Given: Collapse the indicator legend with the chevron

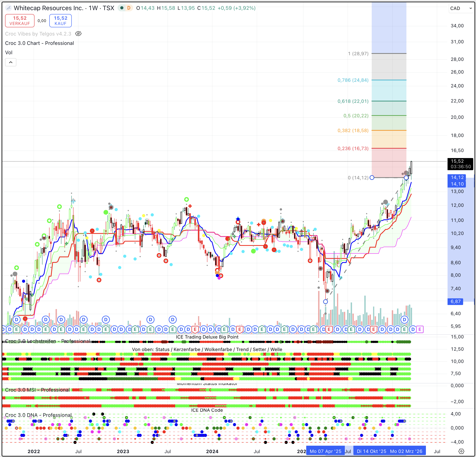Looking at the screenshot, I should click(11, 62).
